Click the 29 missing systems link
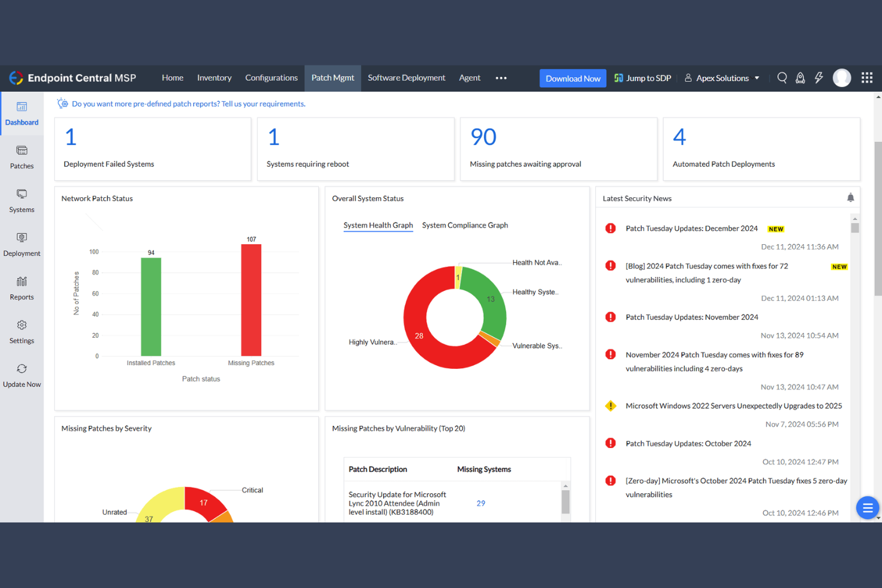882x588 pixels. coord(480,503)
